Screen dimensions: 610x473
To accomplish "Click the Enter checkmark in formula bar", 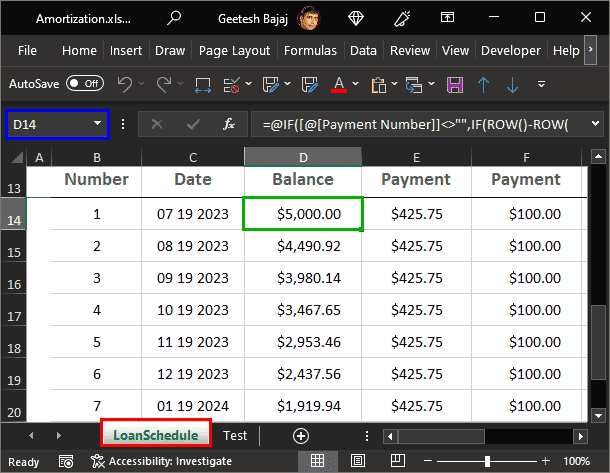I will 193,124.
